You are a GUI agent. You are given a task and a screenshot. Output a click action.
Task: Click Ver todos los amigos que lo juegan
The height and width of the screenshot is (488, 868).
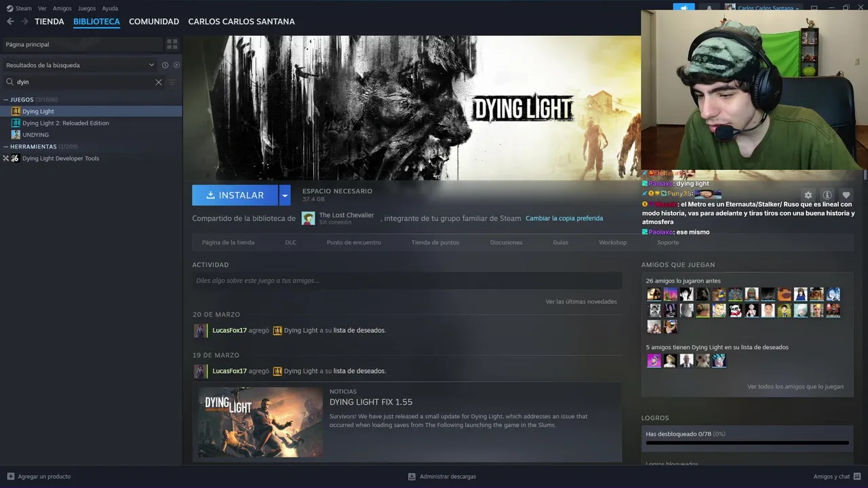tap(795, 387)
